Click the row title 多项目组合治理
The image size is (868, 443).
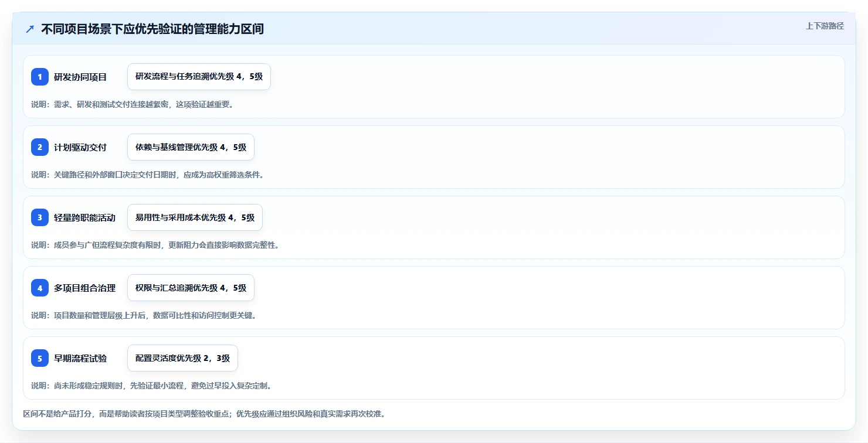tap(84, 288)
